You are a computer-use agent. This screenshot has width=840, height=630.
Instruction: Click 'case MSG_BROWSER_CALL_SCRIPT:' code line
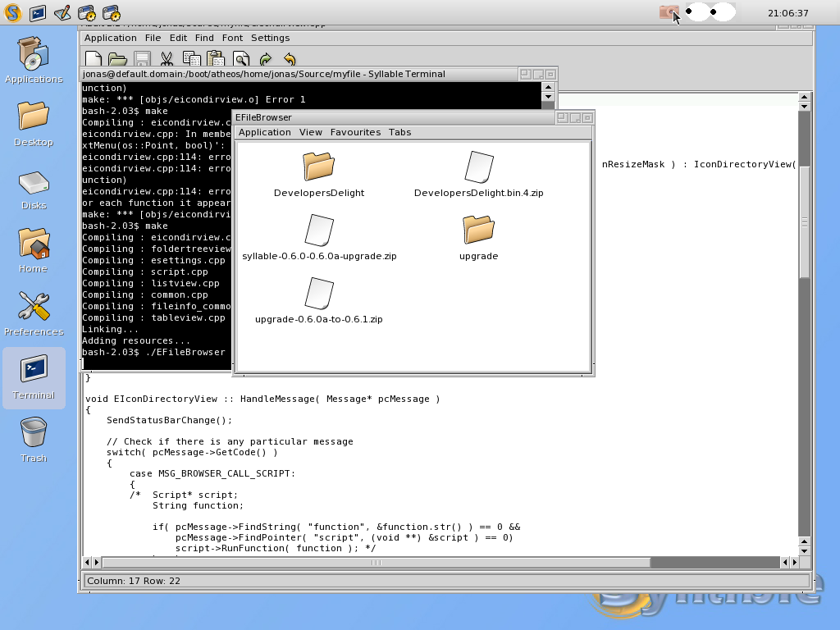212,473
